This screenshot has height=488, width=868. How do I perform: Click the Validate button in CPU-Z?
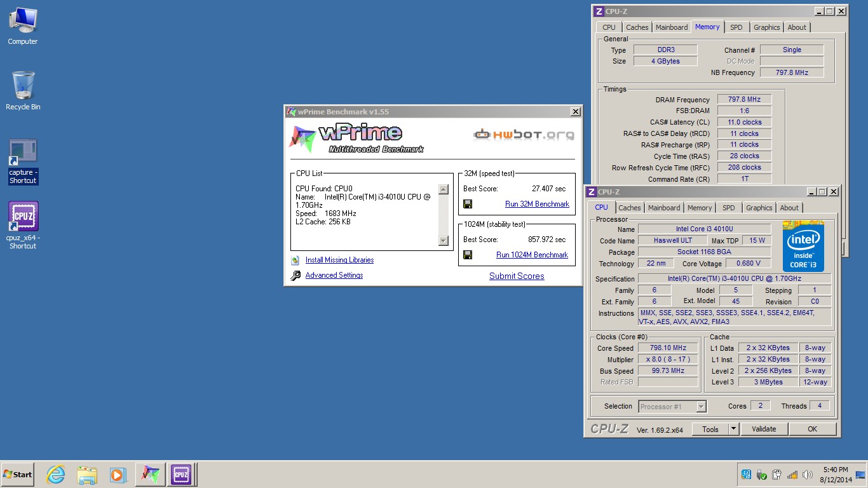pos(764,429)
